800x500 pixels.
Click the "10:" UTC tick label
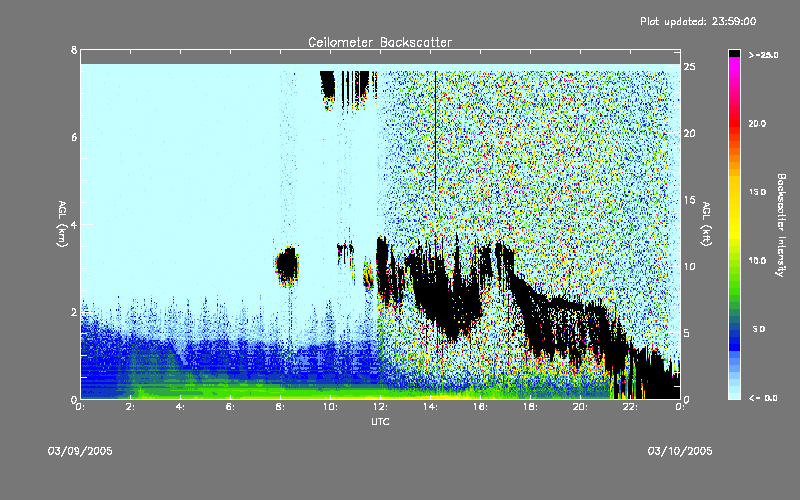[x=330, y=407]
